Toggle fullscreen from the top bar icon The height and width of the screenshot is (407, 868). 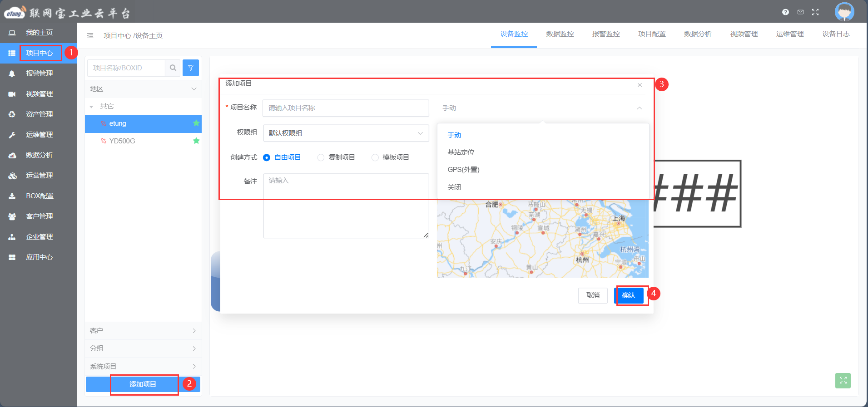815,12
